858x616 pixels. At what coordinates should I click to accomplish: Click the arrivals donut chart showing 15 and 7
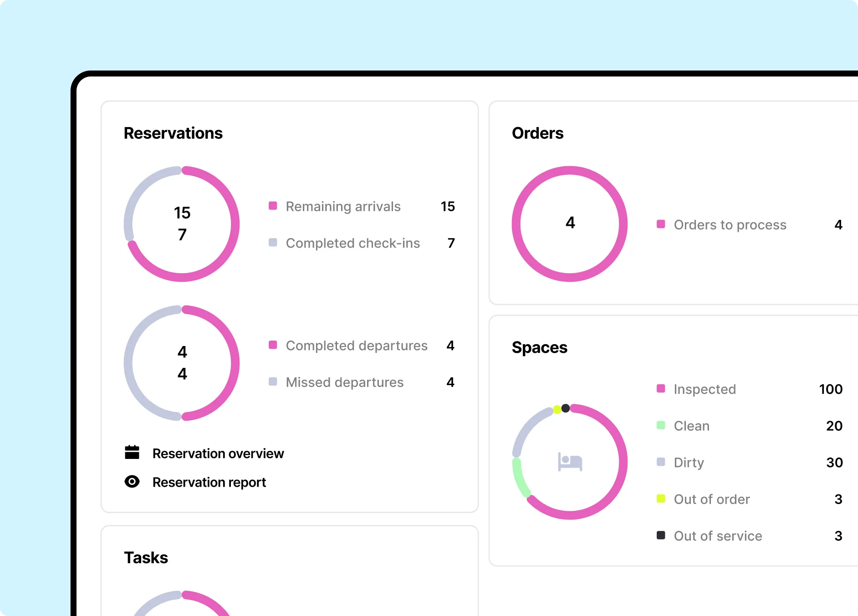(182, 224)
